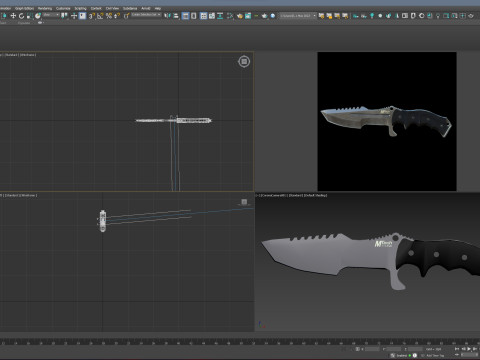
Task: Click the Render in Cloud globe icon
Action: [273, 16]
